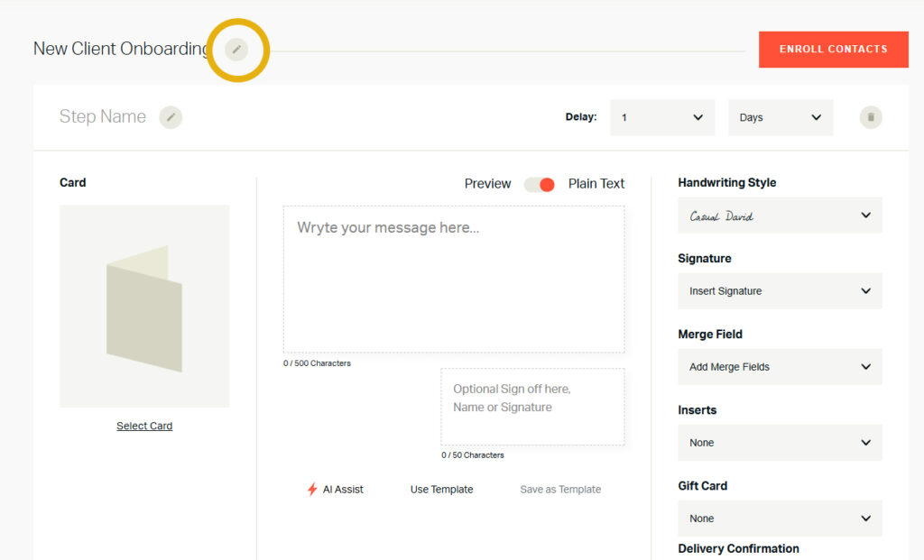Expand the Handwriting Style dropdown

[x=780, y=216]
